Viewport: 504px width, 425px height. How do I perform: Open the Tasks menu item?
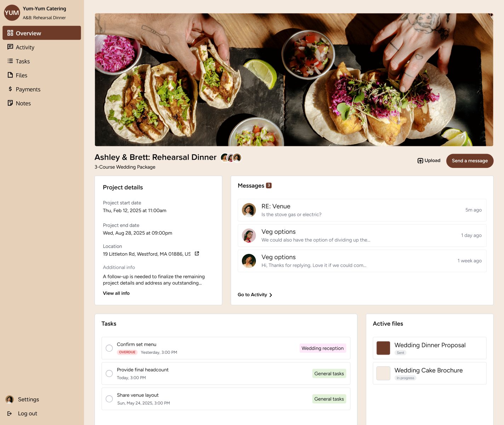[x=42, y=61]
